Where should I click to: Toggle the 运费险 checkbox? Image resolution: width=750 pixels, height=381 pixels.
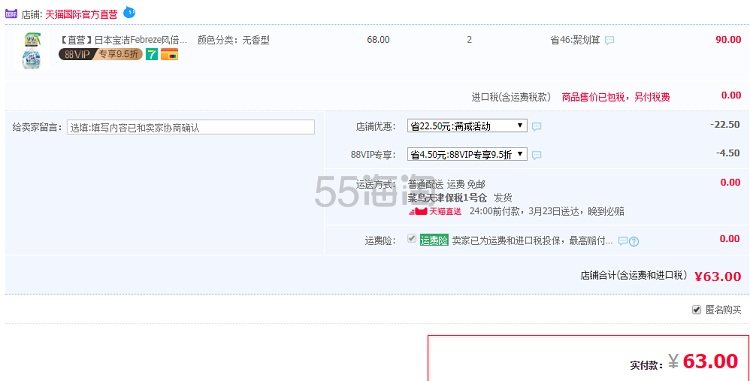(411, 239)
